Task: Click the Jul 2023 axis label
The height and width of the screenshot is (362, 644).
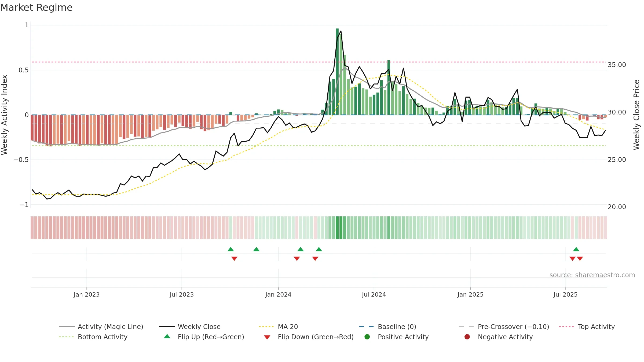Action: (182, 295)
